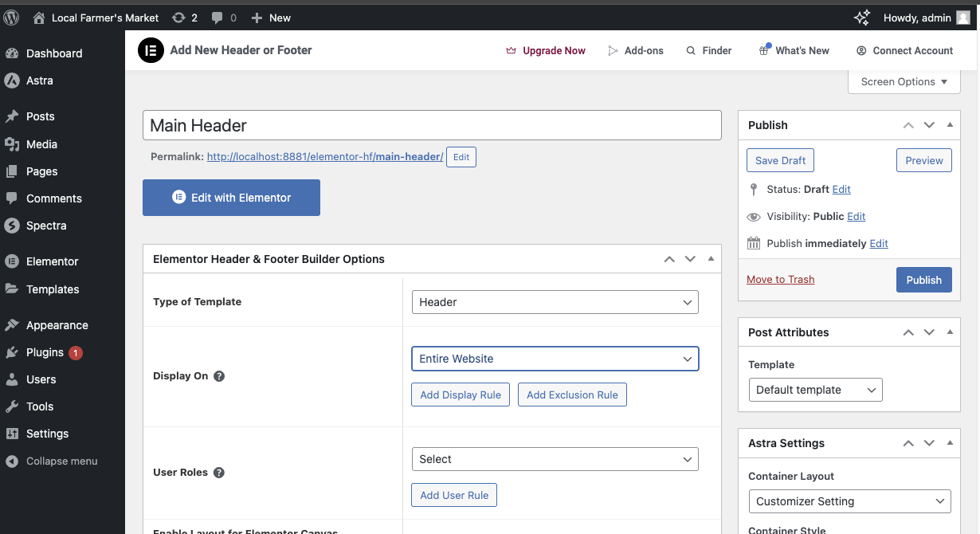980x534 pixels.
Task: Click the Appearance paintbrush icon
Action: point(12,325)
